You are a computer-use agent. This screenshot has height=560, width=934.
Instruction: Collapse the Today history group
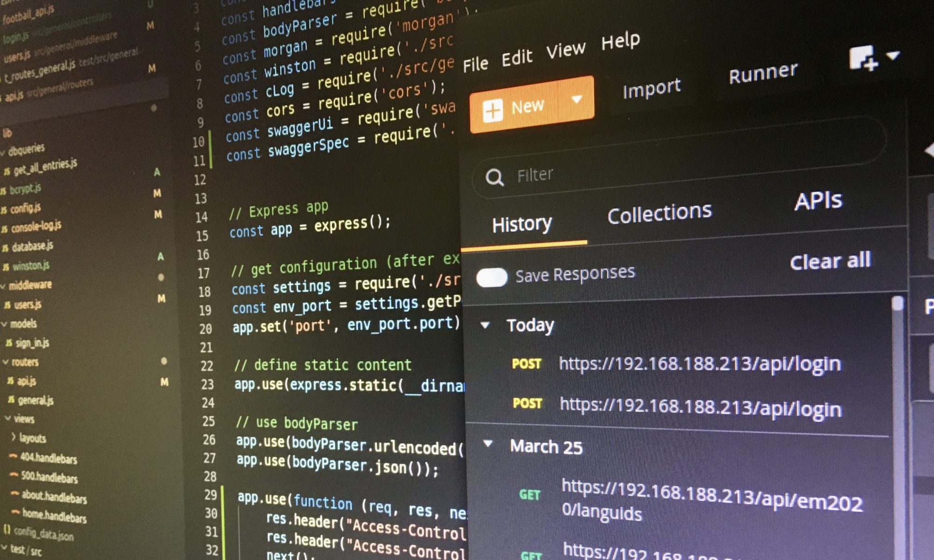point(485,325)
